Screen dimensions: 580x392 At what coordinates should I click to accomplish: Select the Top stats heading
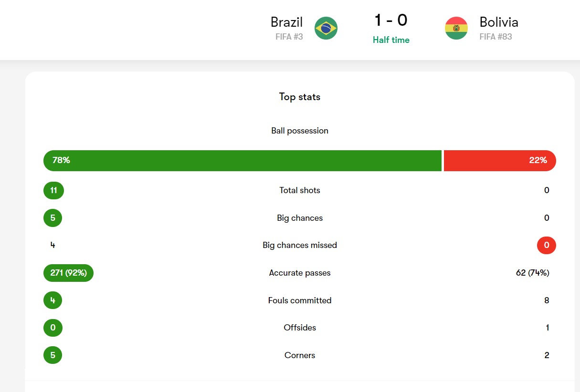pyautogui.click(x=300, y=97)
